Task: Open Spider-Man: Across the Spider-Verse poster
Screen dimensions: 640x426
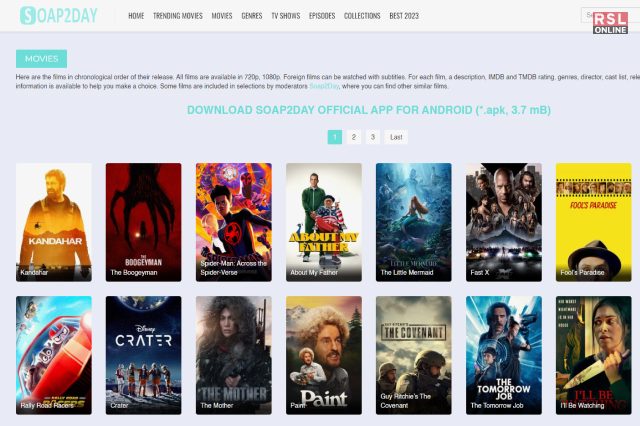Action: 233,222
